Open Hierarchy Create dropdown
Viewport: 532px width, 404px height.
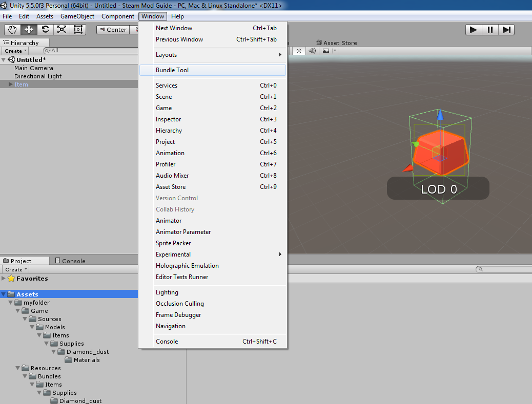[15, 51]
